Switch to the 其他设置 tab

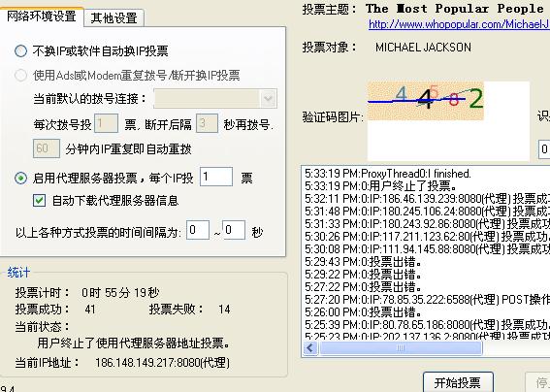114,17
